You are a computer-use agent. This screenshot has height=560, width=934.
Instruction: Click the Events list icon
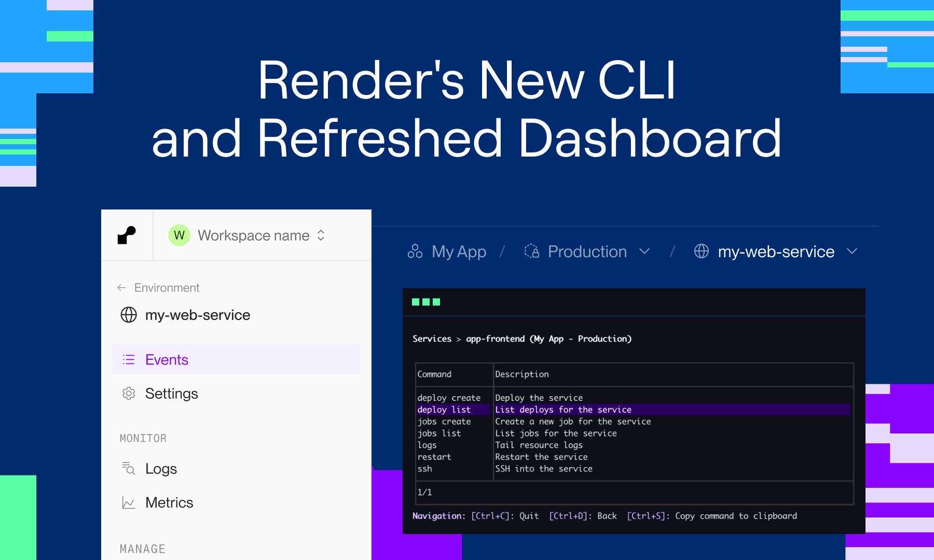pos(129,359)
